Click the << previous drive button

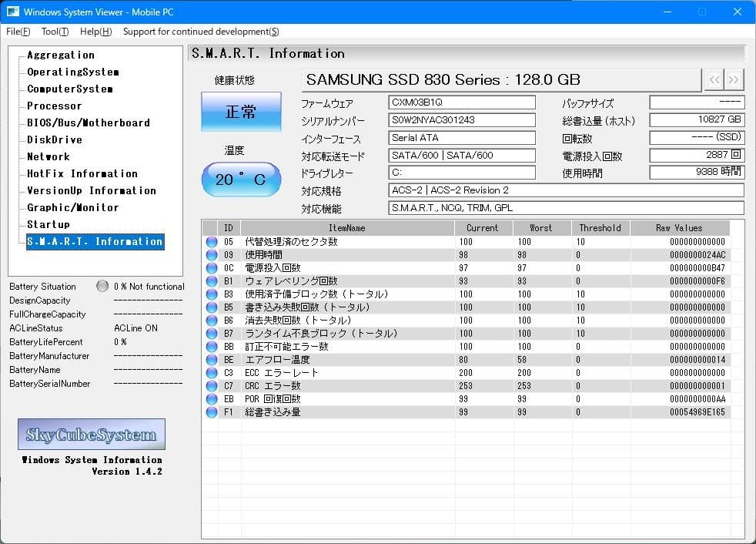point(713,79)
